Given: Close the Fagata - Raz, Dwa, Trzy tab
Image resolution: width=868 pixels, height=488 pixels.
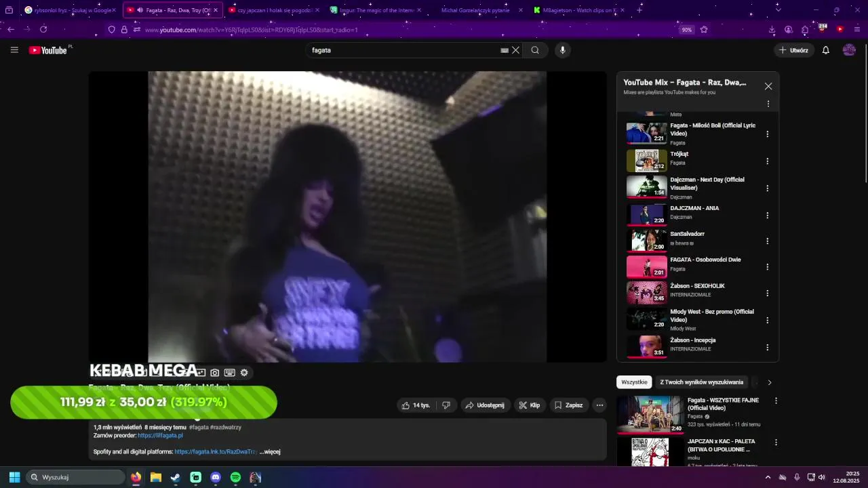Looking at the screenshot, I should coord(216,10).
